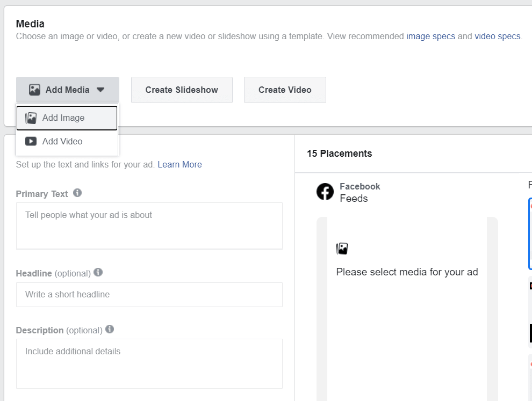Click the Primary Text info icon
This screenshot has width=532, height=401.
tap(77, 193)
